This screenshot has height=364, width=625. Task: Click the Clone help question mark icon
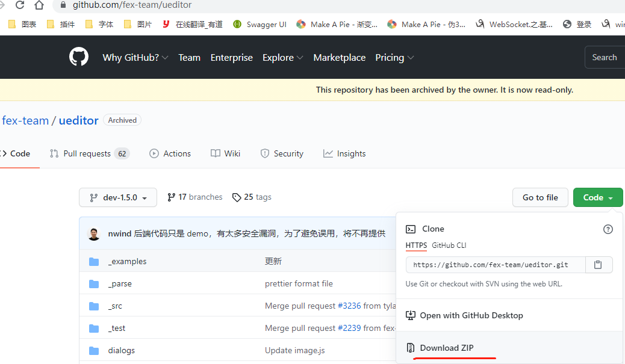(608, 229)
